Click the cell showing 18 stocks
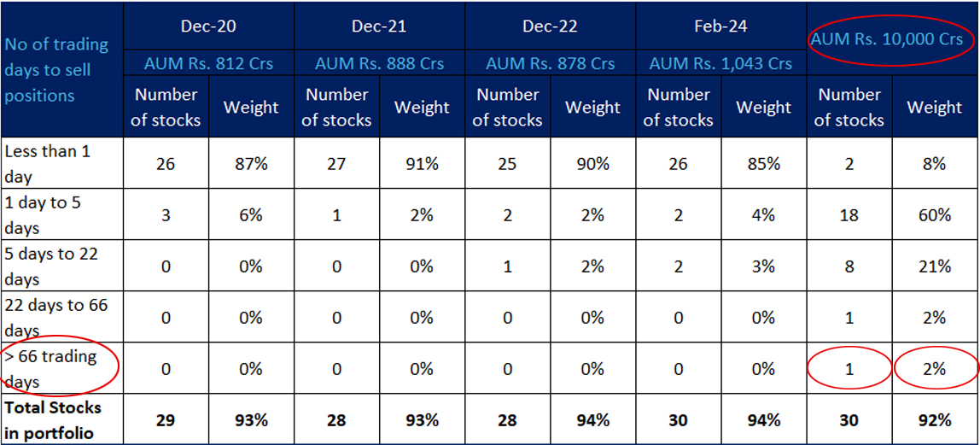The height and width of the screenshot is (445, 980). point(849,215)
